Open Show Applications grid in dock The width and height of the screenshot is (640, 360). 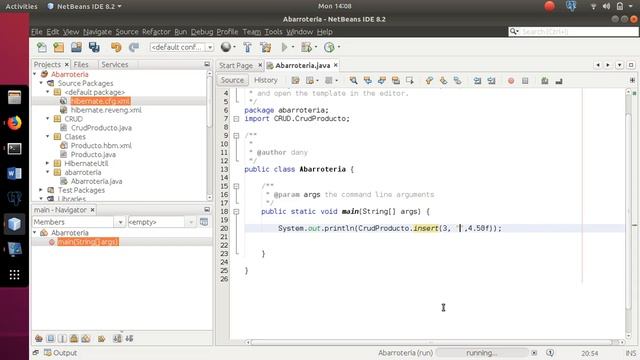(15, 275)
